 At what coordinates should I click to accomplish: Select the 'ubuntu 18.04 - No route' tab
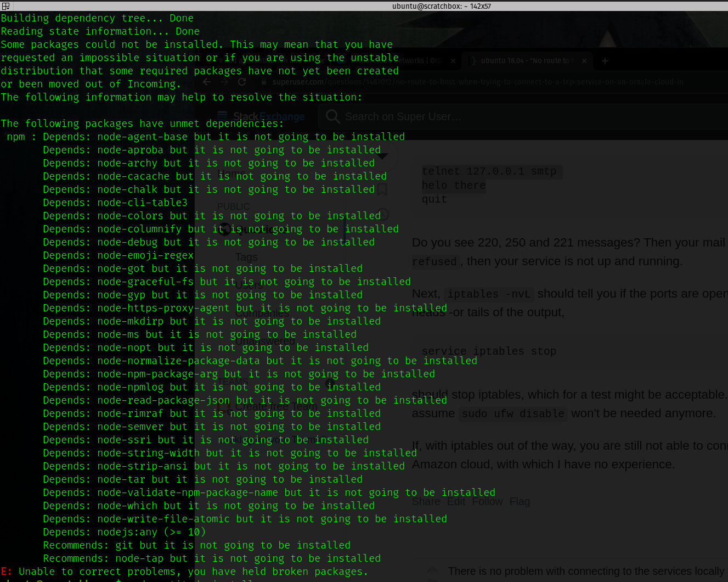coord(524,61)
